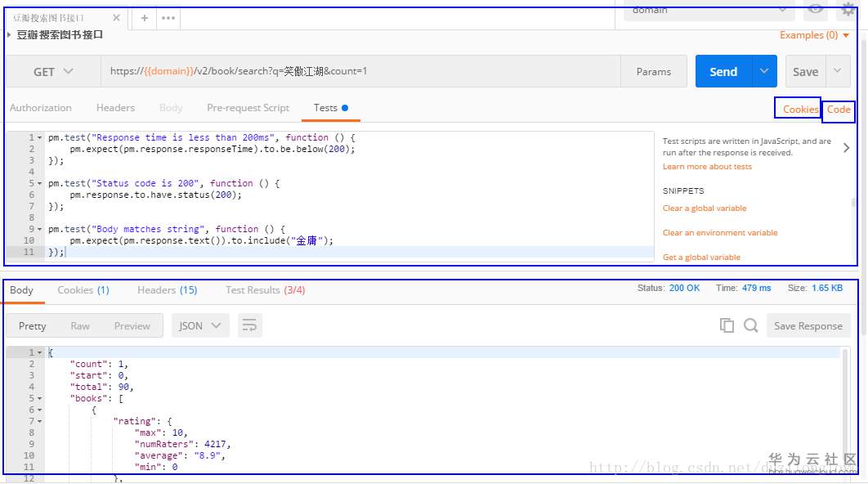Expand the Examples (0) dropdown

(814, 35)
